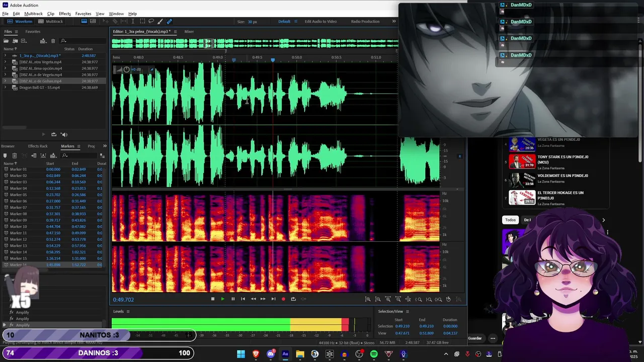Select Edit Audio to Video workspace

tap(320, 21)
